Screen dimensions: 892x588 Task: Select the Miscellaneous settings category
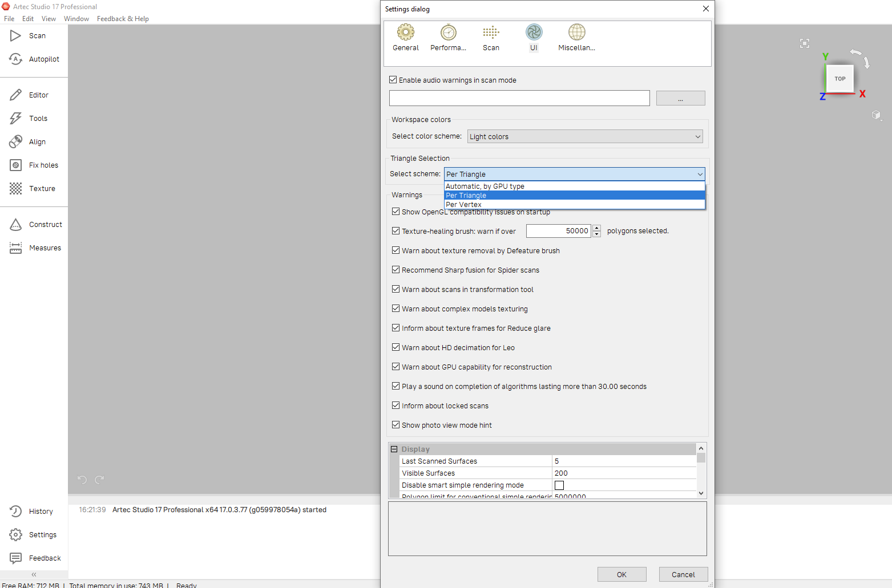(x=577, y=38)
